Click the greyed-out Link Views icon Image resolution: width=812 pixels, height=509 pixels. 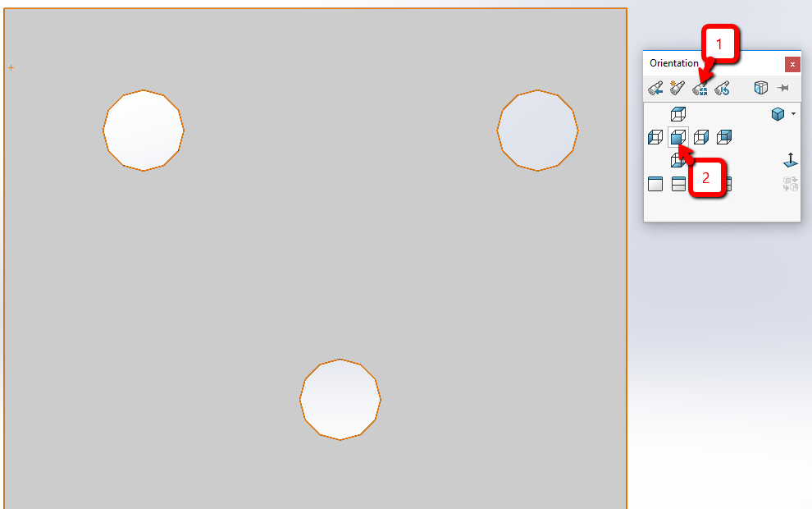point(790,184)
